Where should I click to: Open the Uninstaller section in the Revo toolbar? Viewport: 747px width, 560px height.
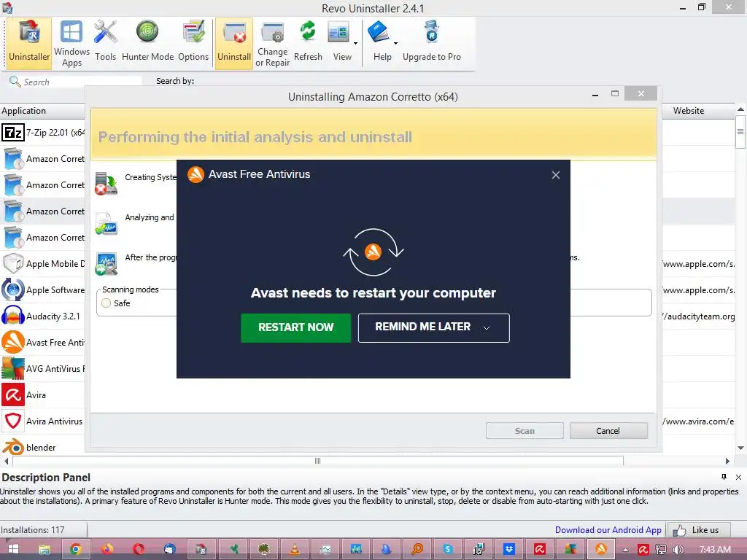(29, 43)
